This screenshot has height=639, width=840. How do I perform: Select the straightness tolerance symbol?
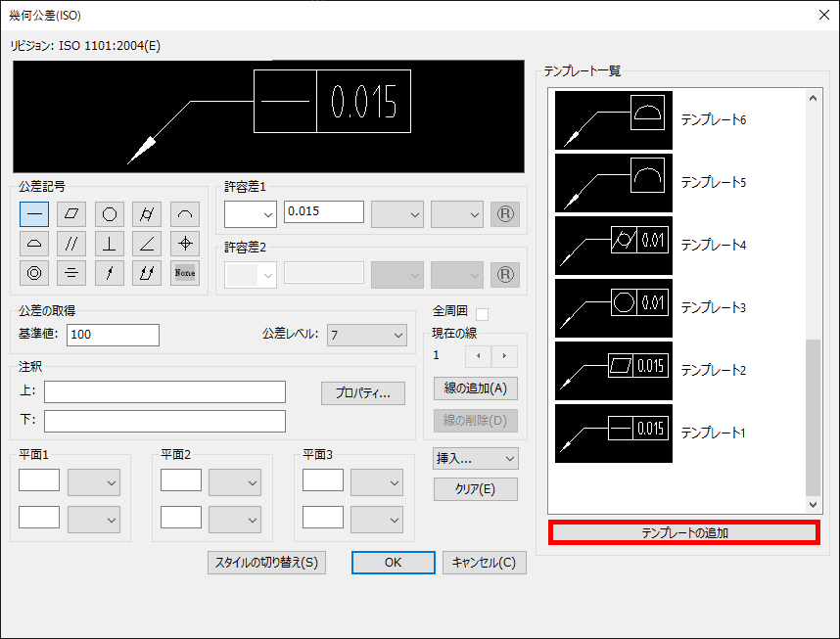coord(34,213)
